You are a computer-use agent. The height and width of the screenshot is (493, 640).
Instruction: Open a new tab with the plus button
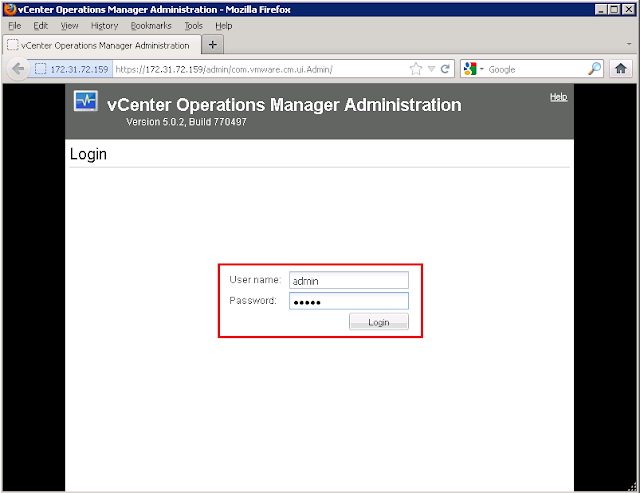[x=213, y=44]
